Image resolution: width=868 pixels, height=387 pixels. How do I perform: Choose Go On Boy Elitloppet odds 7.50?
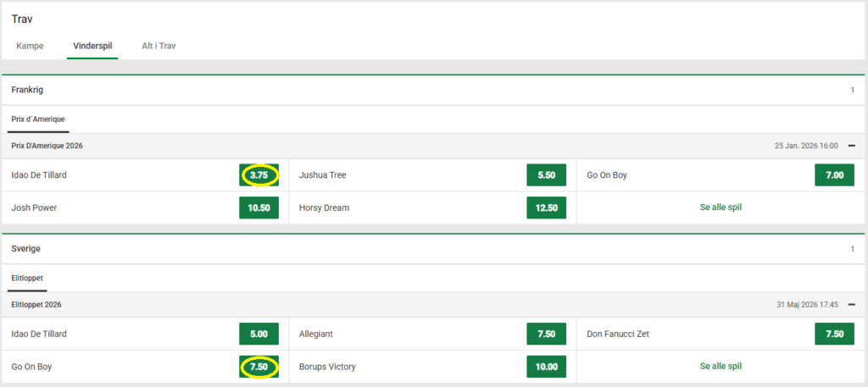coord(259,367)
